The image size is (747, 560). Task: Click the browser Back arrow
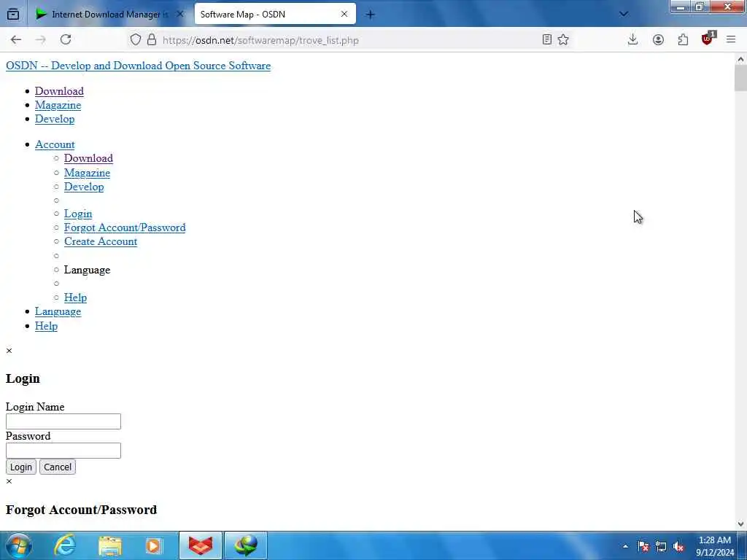pos(16,40)
